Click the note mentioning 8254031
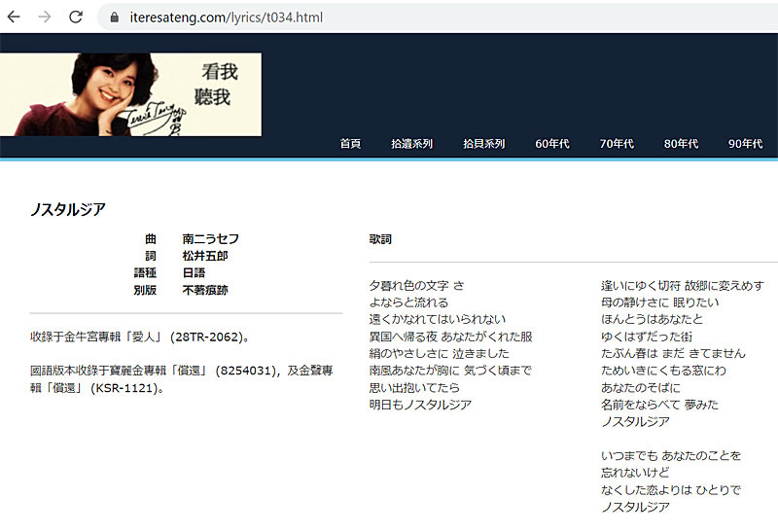Viewport: 778px width, 532px height. point(182,371)
